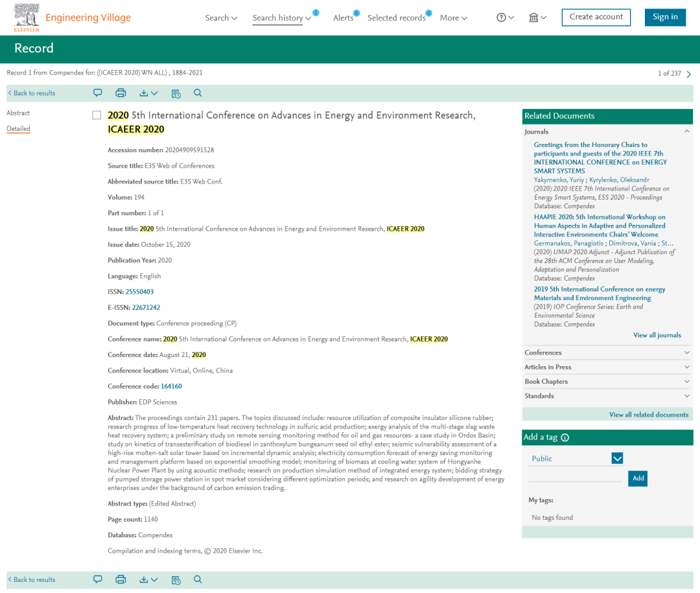This screenshot has height=593, width=700.
Task: Click the Related Documents panel header
Action: point(607,116)
